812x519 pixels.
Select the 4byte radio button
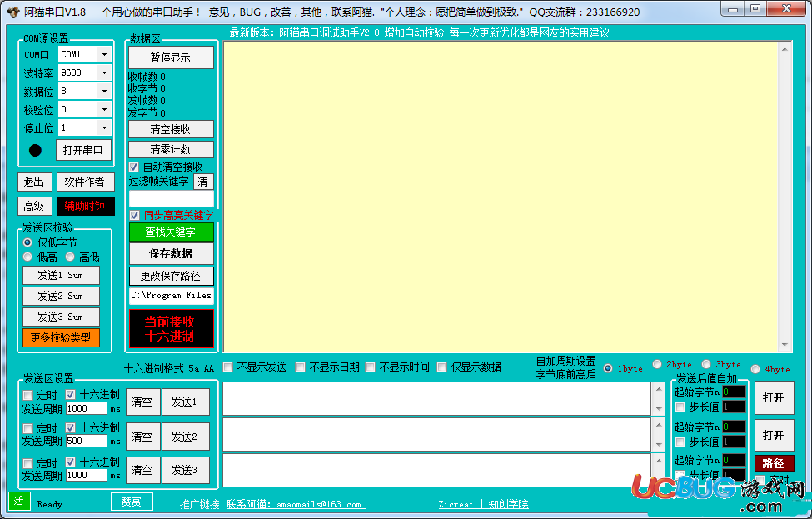pos(755,369)
